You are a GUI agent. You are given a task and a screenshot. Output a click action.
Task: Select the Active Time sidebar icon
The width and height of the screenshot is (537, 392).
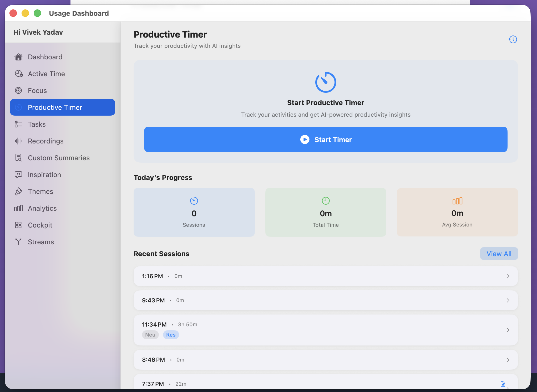pos(18,74)
